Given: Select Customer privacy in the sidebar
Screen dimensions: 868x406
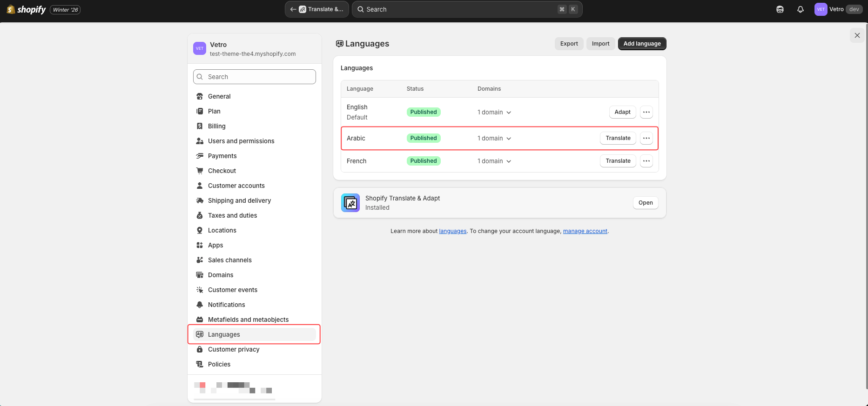Looking at the screenshot, I should (234, 349).
